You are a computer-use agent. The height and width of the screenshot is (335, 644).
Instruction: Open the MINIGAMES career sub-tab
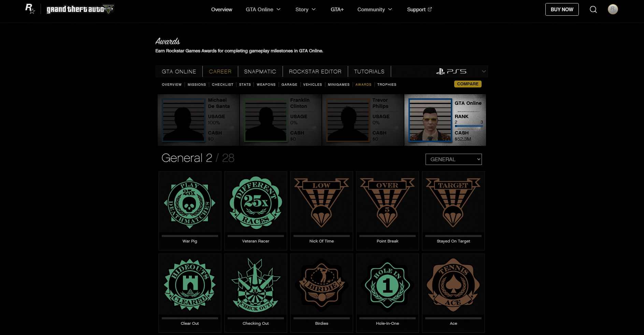(339, 84)
